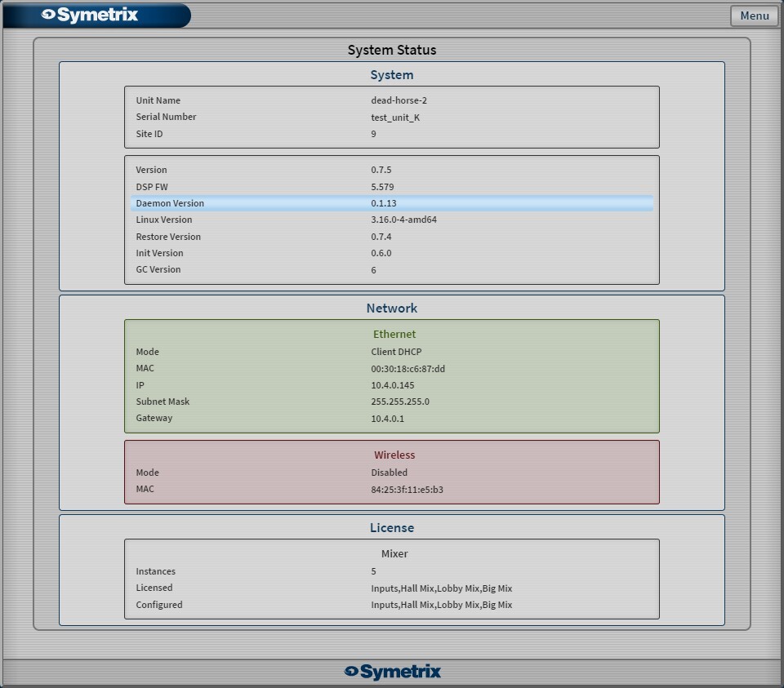The height and width of the screenshot is (688, 784).
Task: Click the Wireless Mode Disabled value
Action: point(389,473)
